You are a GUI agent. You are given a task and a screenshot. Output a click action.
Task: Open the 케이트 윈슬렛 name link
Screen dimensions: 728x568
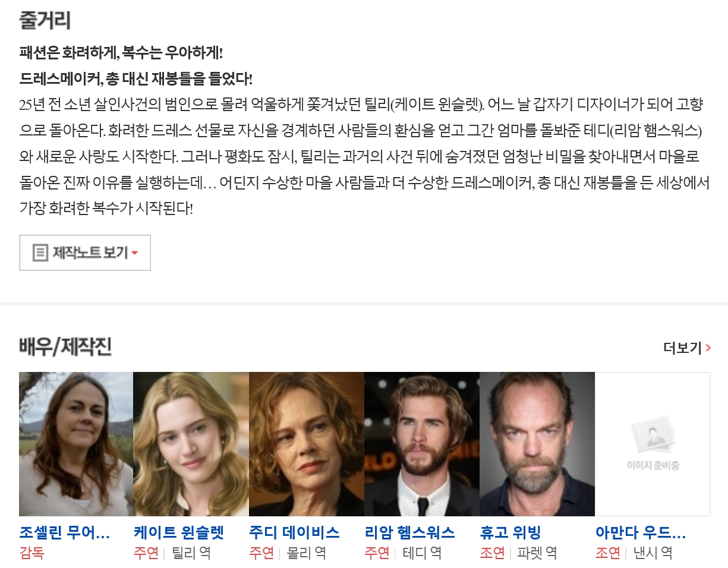click(x=179, y=532)
